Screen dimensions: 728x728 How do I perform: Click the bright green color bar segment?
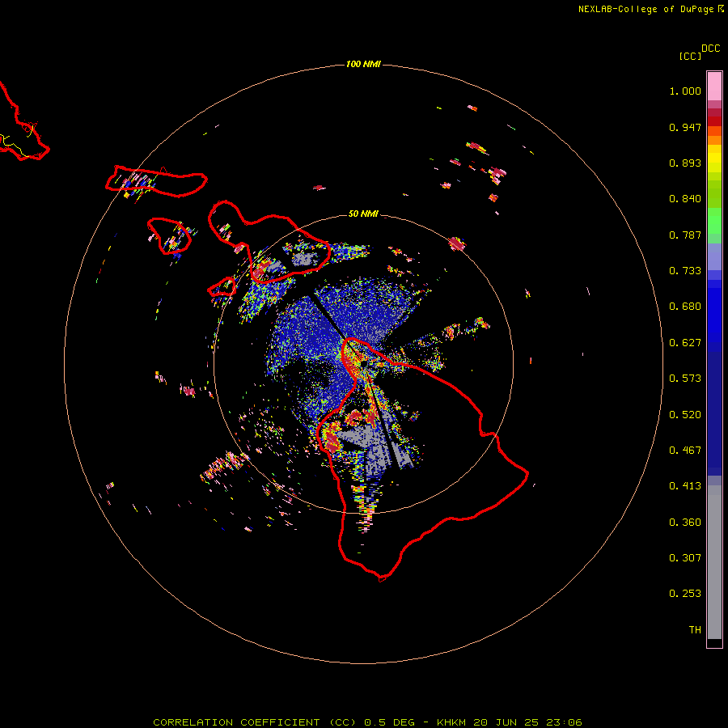(714, 221)
